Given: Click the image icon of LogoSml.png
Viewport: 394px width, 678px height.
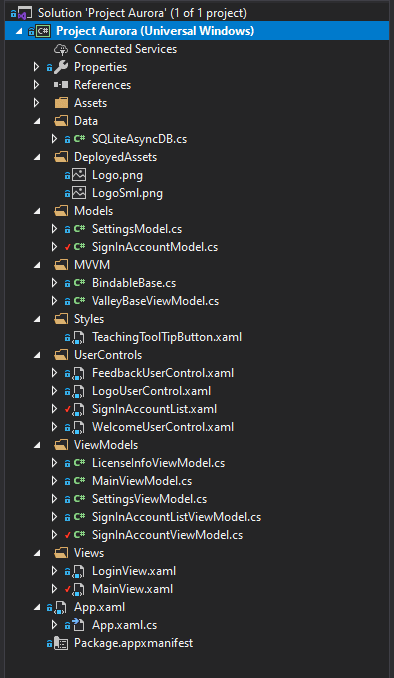Looking at the screenshot, I should 79,193.
